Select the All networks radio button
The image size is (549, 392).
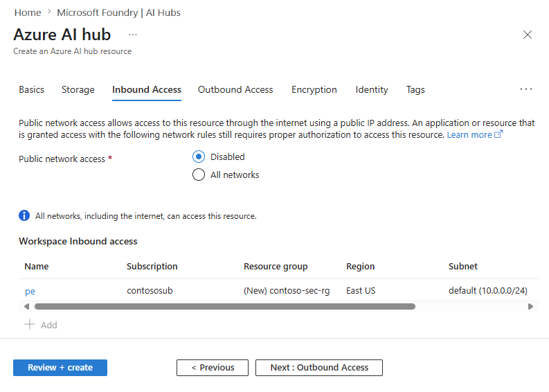[x=199, y=175]
